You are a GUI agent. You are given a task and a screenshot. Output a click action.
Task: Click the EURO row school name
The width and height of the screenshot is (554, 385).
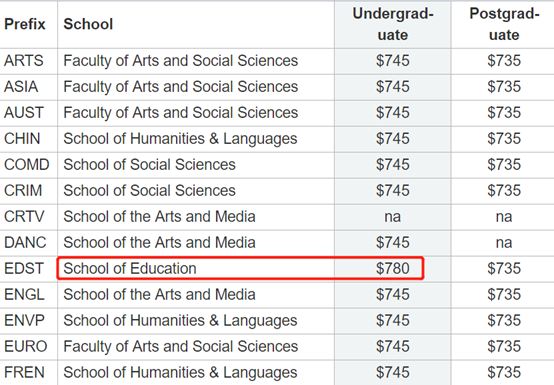click(181, 346)
